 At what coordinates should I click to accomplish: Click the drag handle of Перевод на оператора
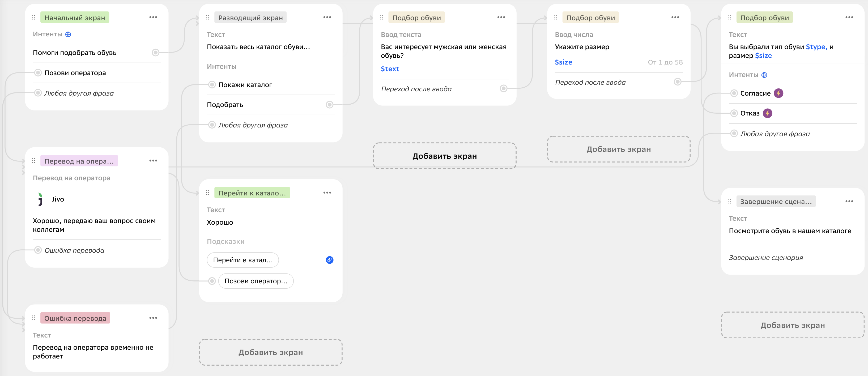(34, 161)
